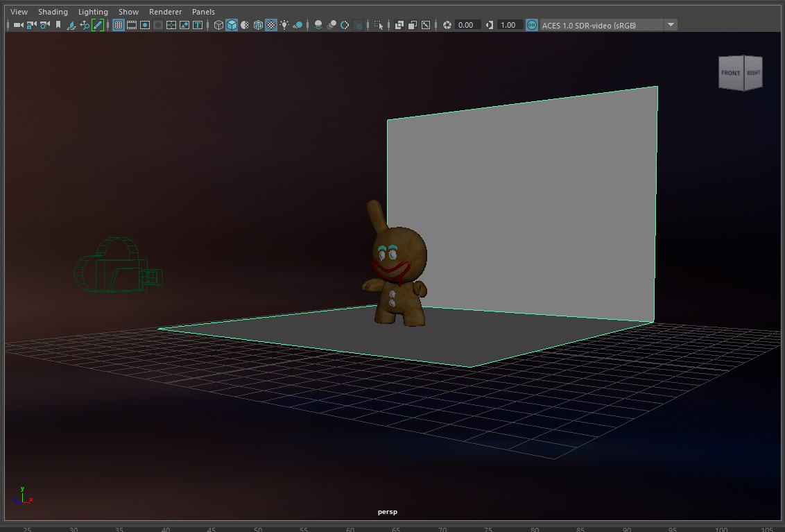Toggle Textured display checker icon
This screenshot has height=532, width=785.
coord(271,25)
